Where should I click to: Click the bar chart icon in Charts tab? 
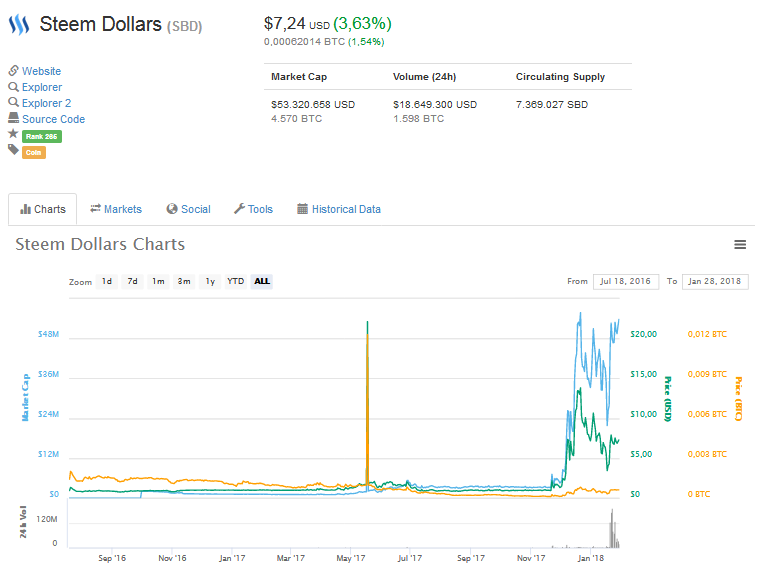tap(25, 209)
